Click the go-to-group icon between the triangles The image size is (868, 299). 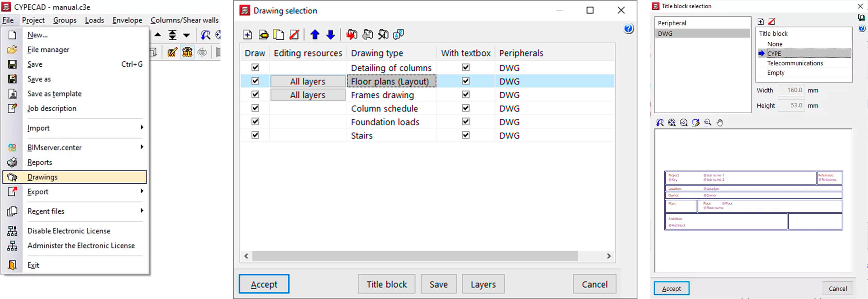click(x=172, y=35)
